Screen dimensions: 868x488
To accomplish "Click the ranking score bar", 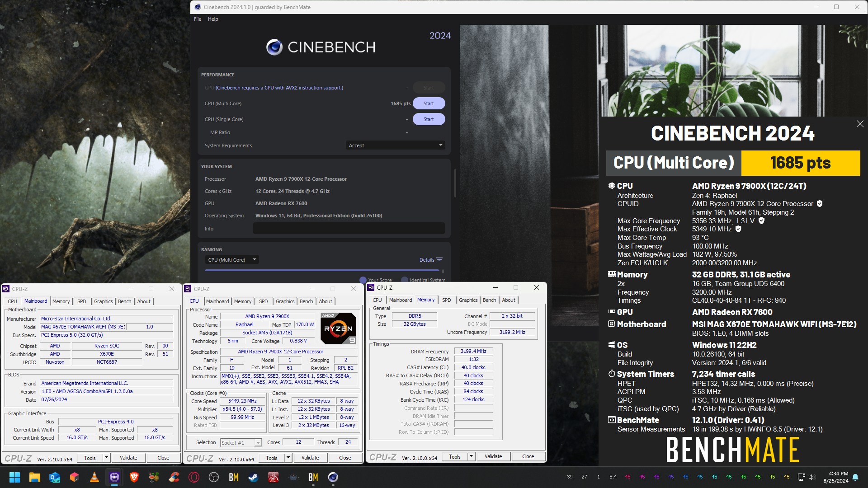I will click(x=321, y=270).
